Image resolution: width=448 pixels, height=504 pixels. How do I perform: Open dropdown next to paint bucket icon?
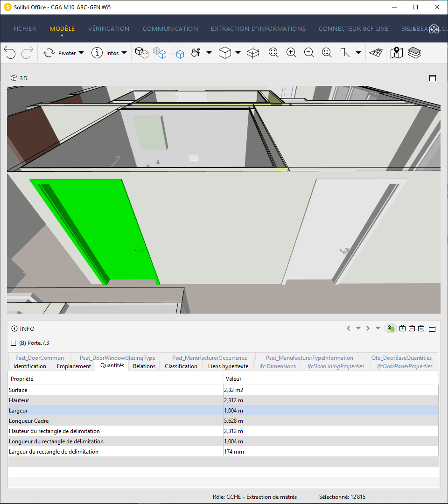click(x=209, y=53)
